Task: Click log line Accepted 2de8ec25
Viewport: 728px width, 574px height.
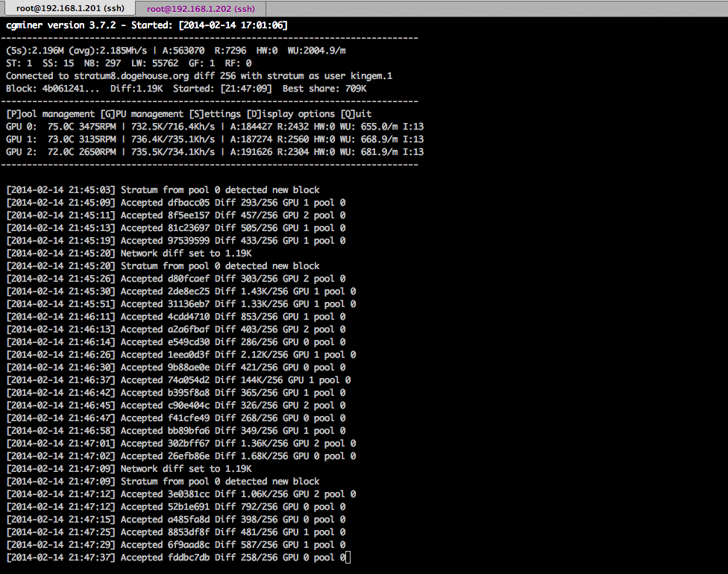Action: (181, 291)
